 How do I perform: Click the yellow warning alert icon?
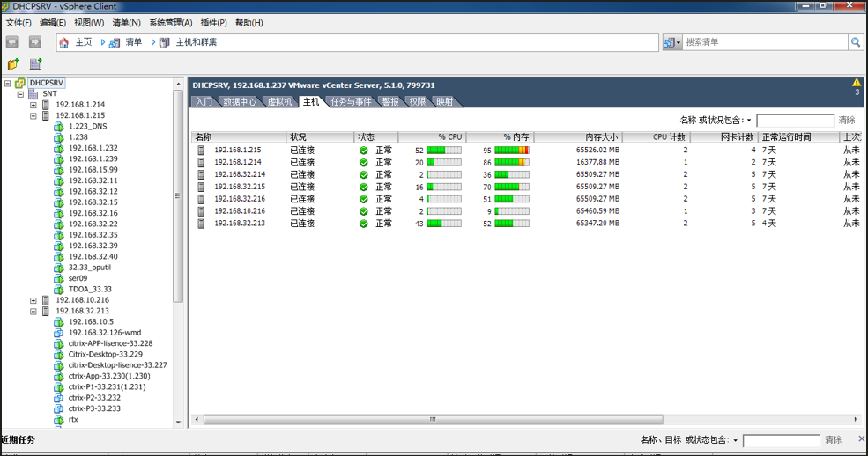tap(856, 83)
